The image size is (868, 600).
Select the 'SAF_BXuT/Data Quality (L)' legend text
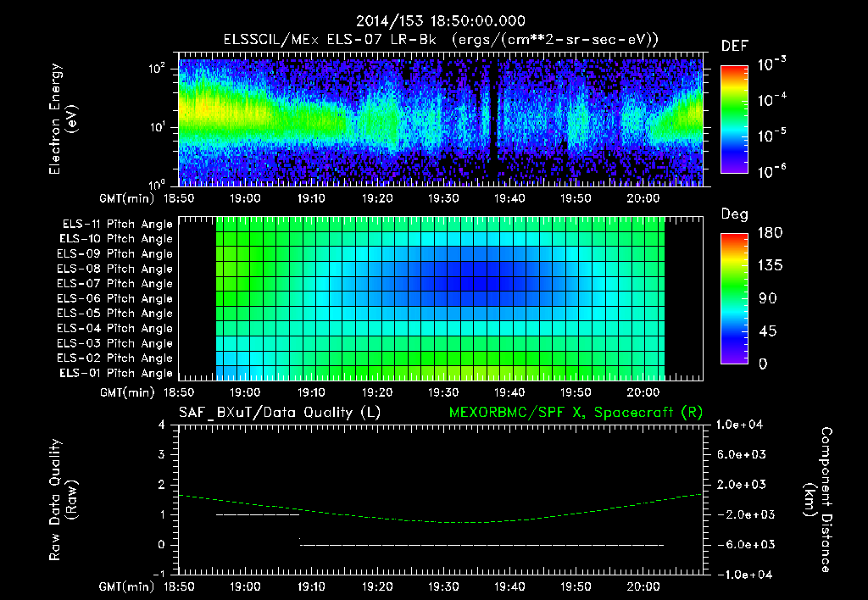coord(280,413)
